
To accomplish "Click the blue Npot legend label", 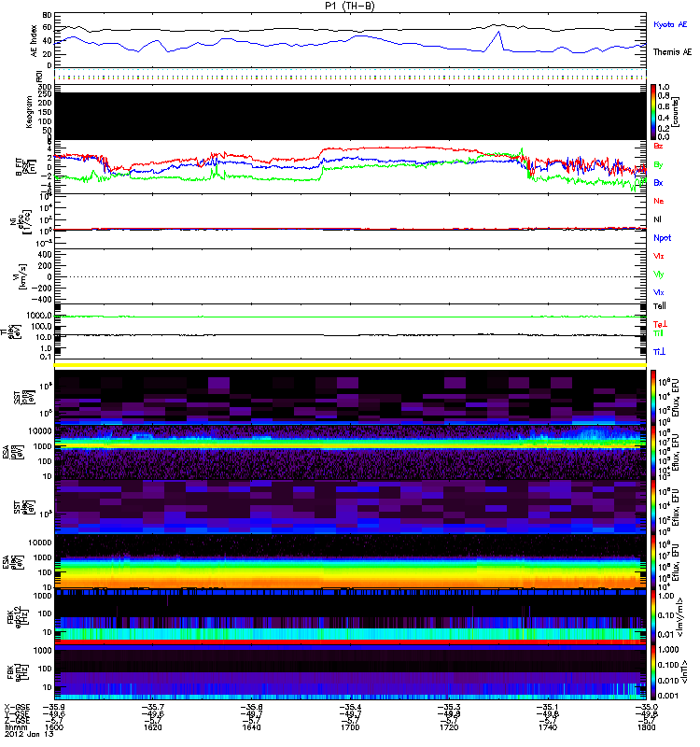I will pyautogui.click(x=662, y=238).
